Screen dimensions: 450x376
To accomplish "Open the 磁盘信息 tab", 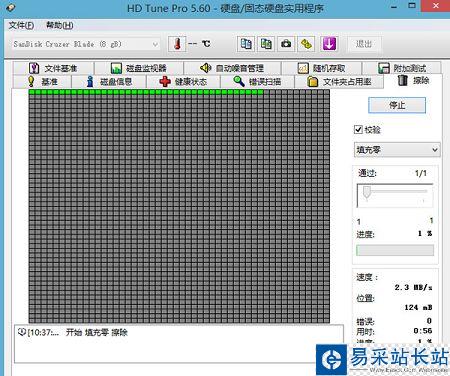I will (x=109, y=82).
